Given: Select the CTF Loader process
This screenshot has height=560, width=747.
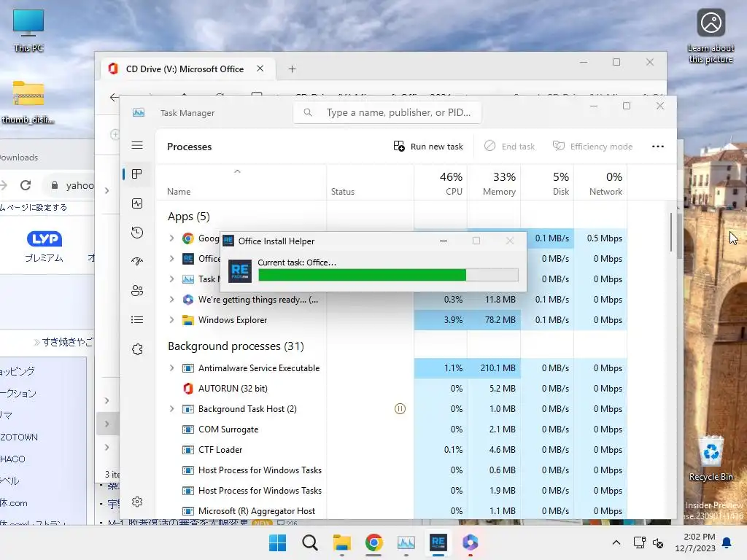Looking at the screenshot, I should click(220, 450).
